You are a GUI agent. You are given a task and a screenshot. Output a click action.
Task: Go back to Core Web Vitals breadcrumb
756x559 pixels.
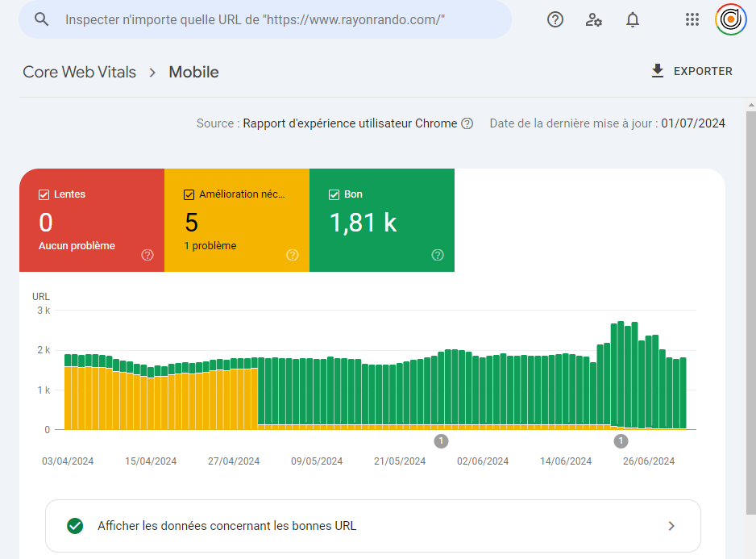[80, 72]
